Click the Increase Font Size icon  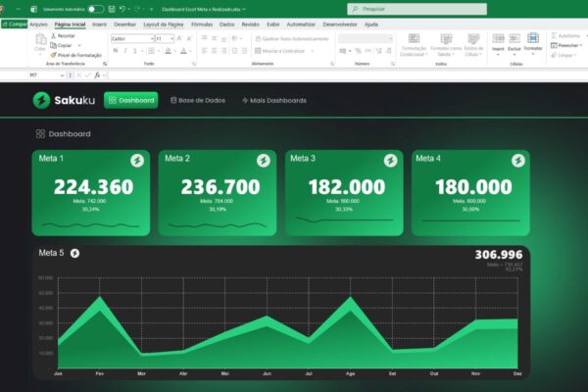coord(179,38)
